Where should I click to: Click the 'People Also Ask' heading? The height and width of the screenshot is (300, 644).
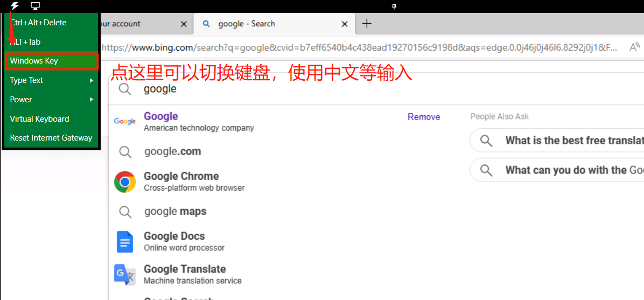click(x=500, y=117)
